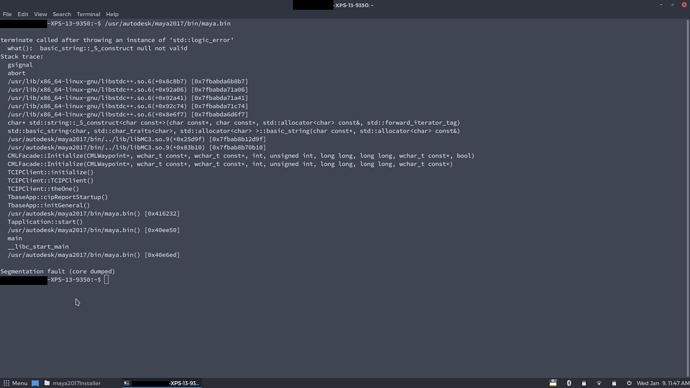Maximize the terminal window
This screenshot has width=690, height=388.
click(x=672, y=5)
